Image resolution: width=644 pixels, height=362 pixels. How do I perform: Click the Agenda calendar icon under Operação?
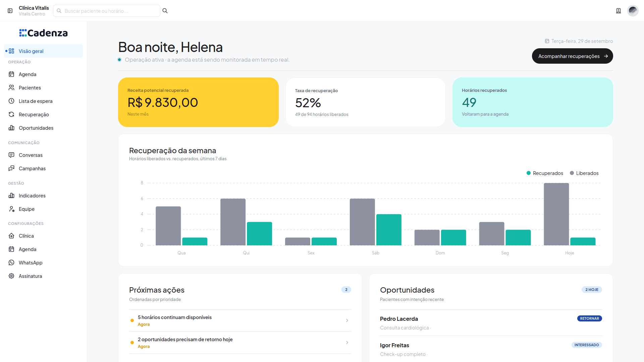11,74
